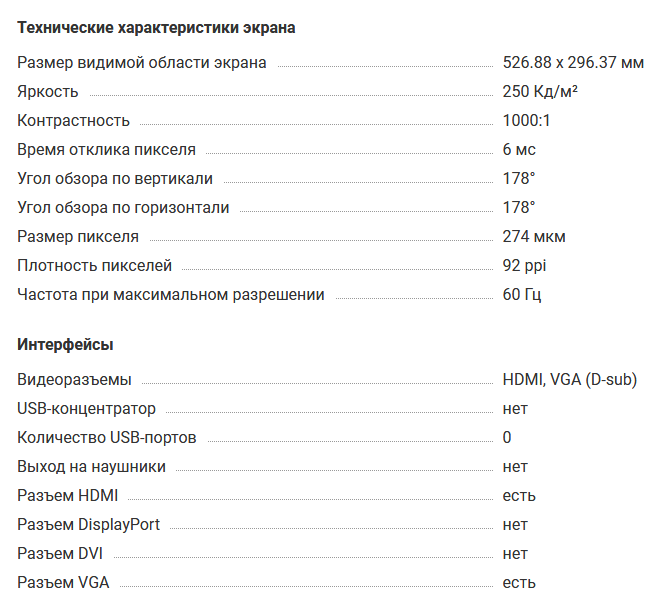
Task: Click the "Интерфейсы" section heading
Action: click(x=65, y=345)
